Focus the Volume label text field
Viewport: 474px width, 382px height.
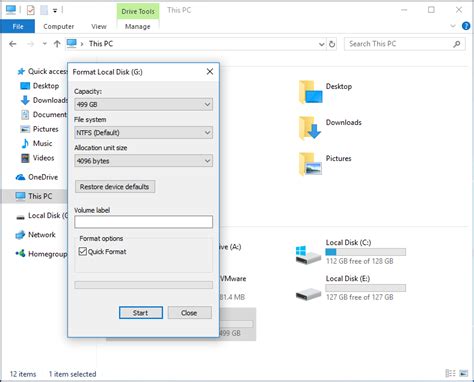(143, 222)
